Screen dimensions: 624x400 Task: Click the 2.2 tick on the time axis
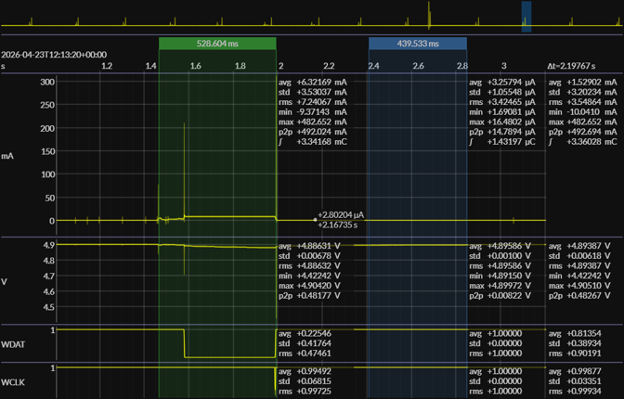pos(328,66)
